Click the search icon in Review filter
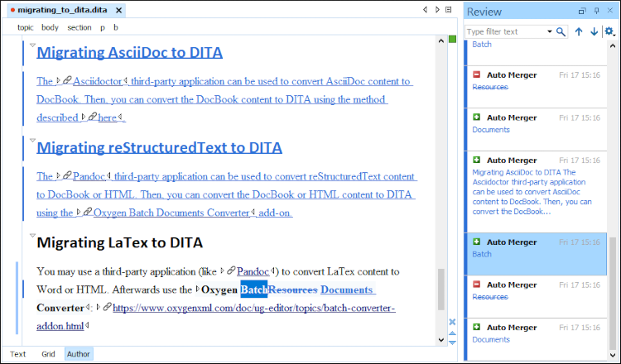Screen dimensions: 621x364 click(x=561, y=31)
